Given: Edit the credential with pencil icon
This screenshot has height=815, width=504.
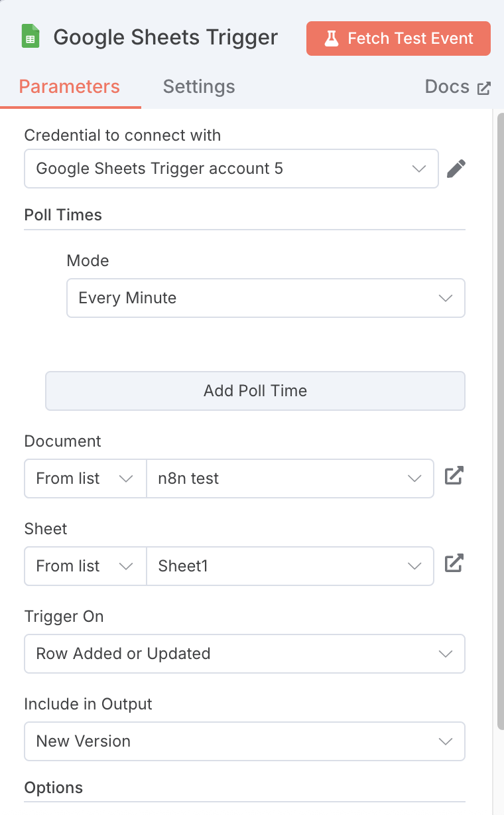Looking at the screenshot, I should click(x=456, y=169).
